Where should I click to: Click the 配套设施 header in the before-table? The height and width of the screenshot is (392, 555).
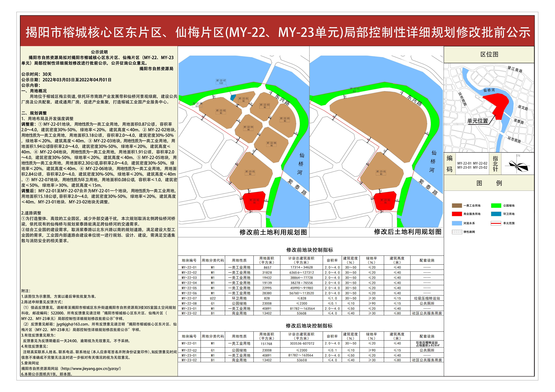(x=427, y=260)
